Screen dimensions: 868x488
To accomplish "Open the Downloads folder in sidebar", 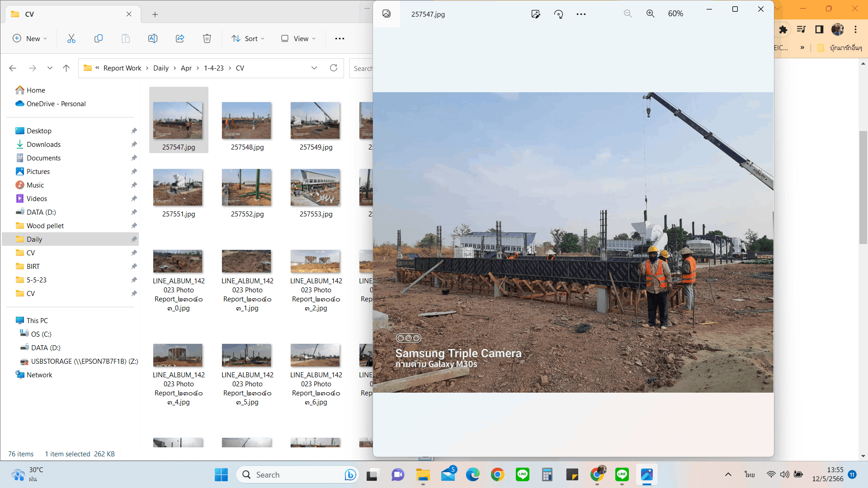I will [x=43, y=144].
